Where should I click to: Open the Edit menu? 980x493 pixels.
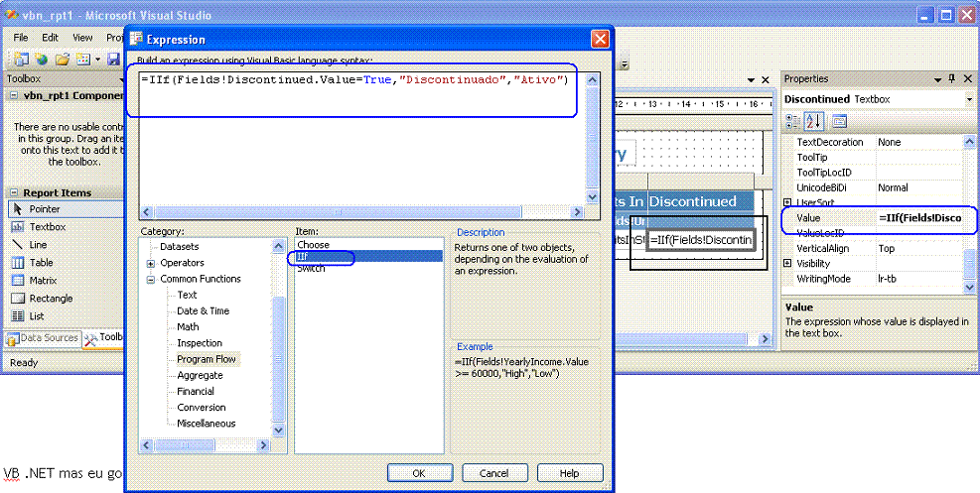point(50,38)
